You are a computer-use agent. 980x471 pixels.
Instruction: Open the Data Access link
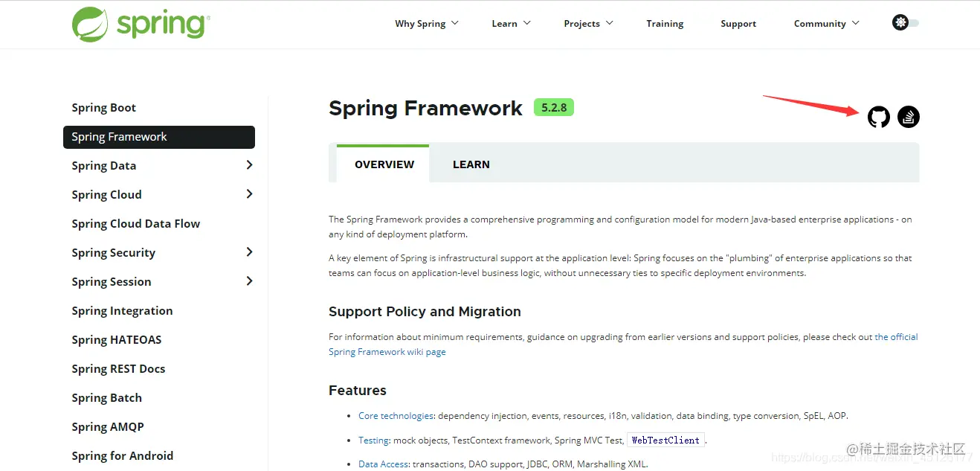[384, 464]
